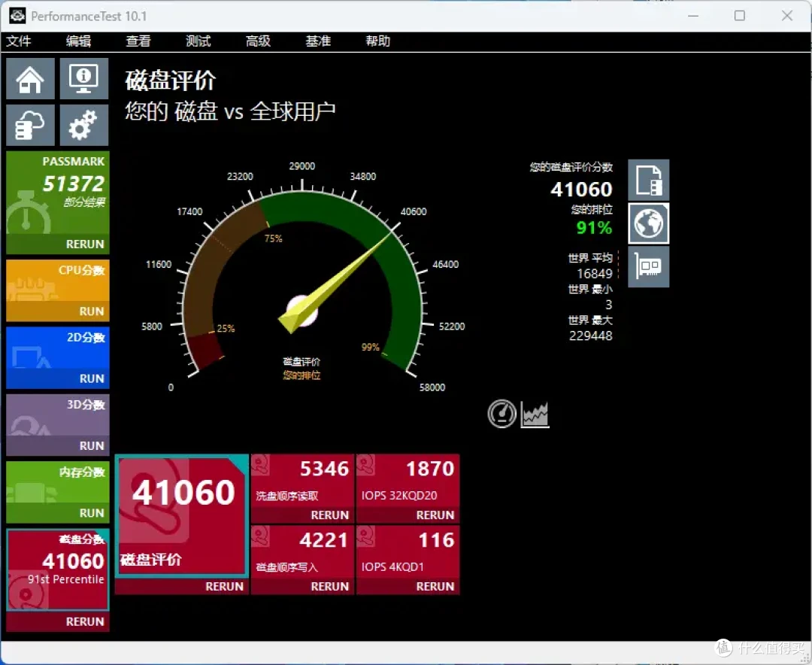Viewport: 812px width, 665px height.
Task: Switch to speedometer gauge view
Action: (501, 413)
